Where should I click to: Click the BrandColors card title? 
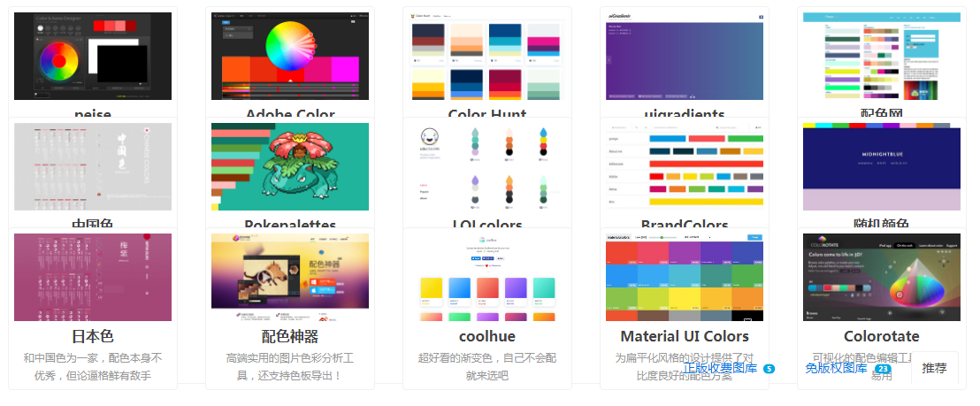tap(685, 225)
